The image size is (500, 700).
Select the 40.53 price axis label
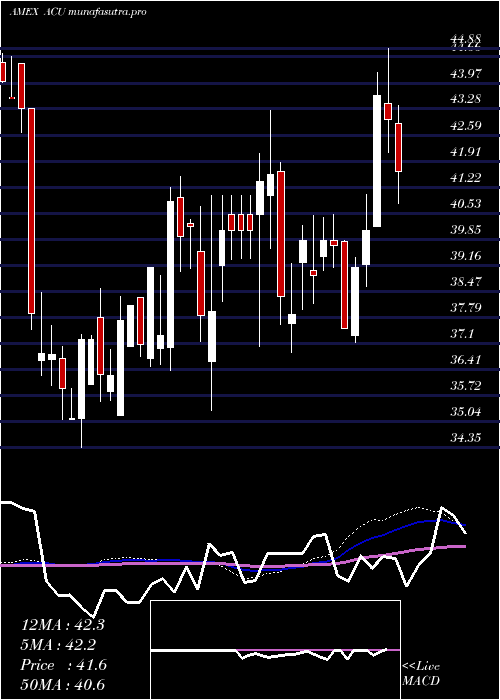click(x=466, y=204)
